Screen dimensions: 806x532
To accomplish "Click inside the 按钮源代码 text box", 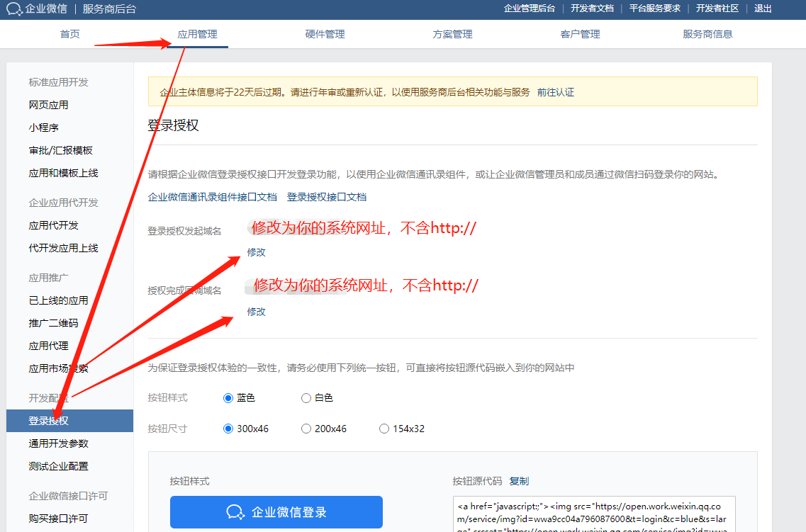I will 594,514.
